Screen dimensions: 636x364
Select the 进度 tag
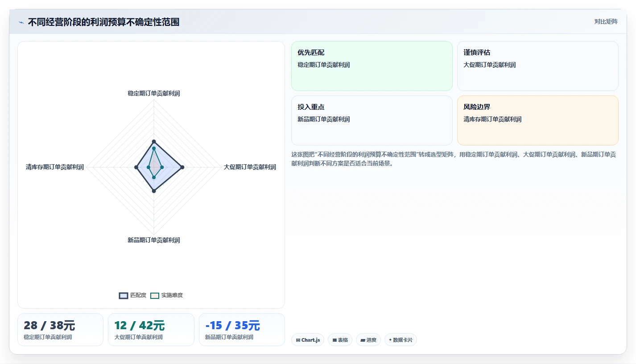tap(368, 340)
